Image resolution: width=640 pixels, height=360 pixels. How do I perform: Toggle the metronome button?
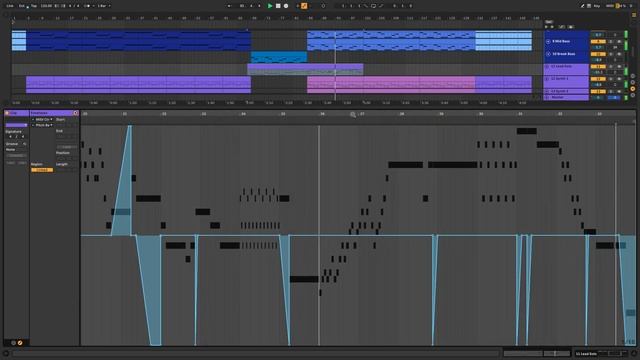[87, 6]
